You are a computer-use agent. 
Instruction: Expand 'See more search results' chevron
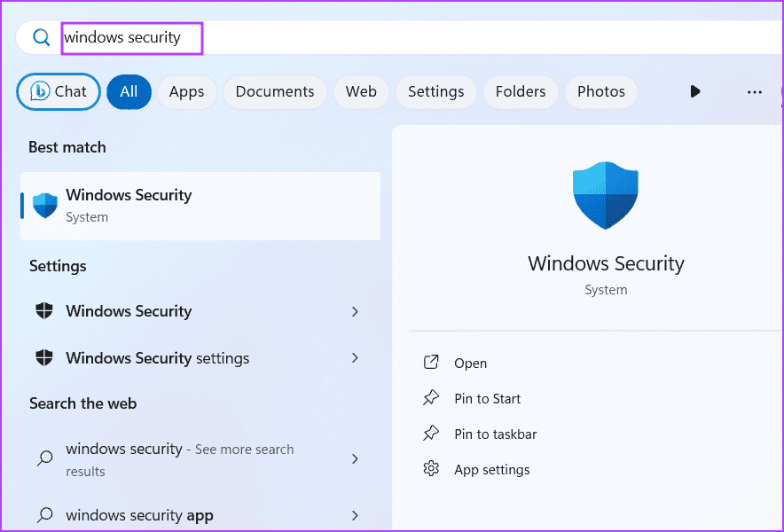(355, 458)
